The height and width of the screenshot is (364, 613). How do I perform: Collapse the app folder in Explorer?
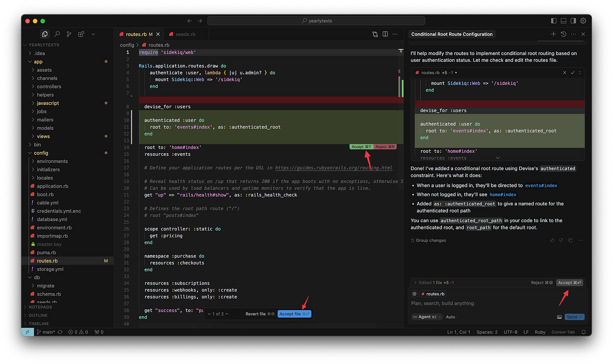[x=37, y=61]
